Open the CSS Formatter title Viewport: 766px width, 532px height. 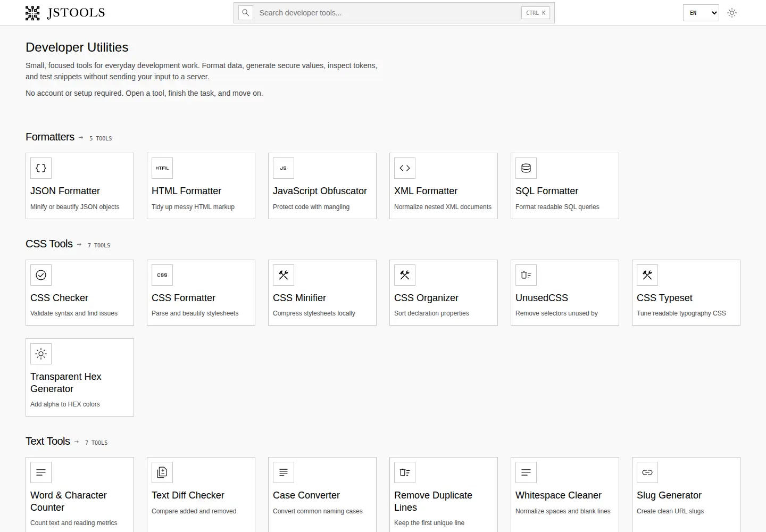tap(184, 298)
